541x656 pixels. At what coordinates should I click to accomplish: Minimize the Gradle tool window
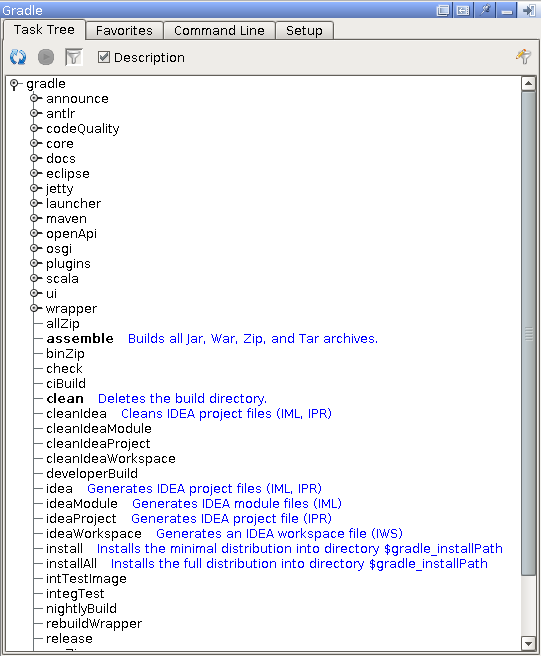pos(507,10)
